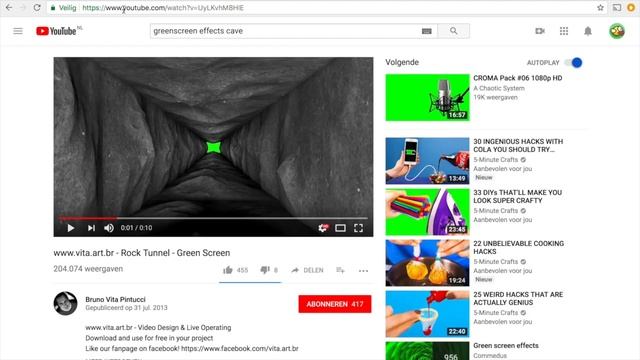
Task: Open 22 Unbelievable Cooking Hacks title
Action: (x=518, y=247)
